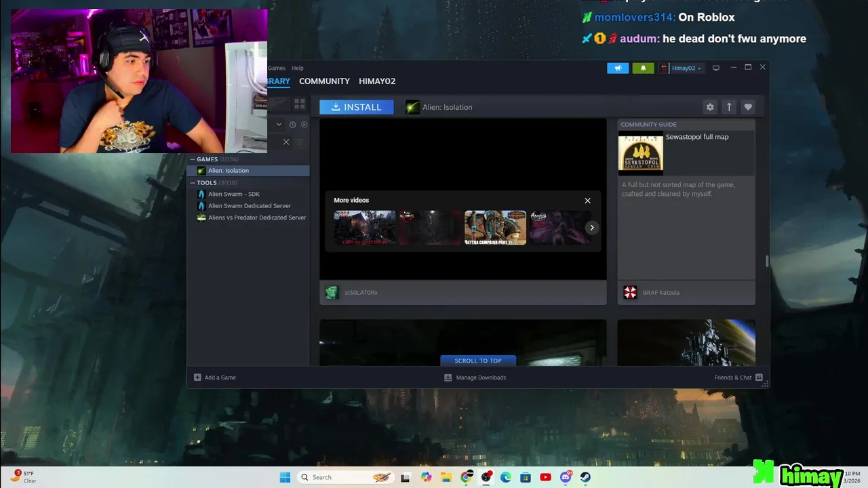Open File Explorer from taskbar

pyautogui.click(x=446, y=477)
